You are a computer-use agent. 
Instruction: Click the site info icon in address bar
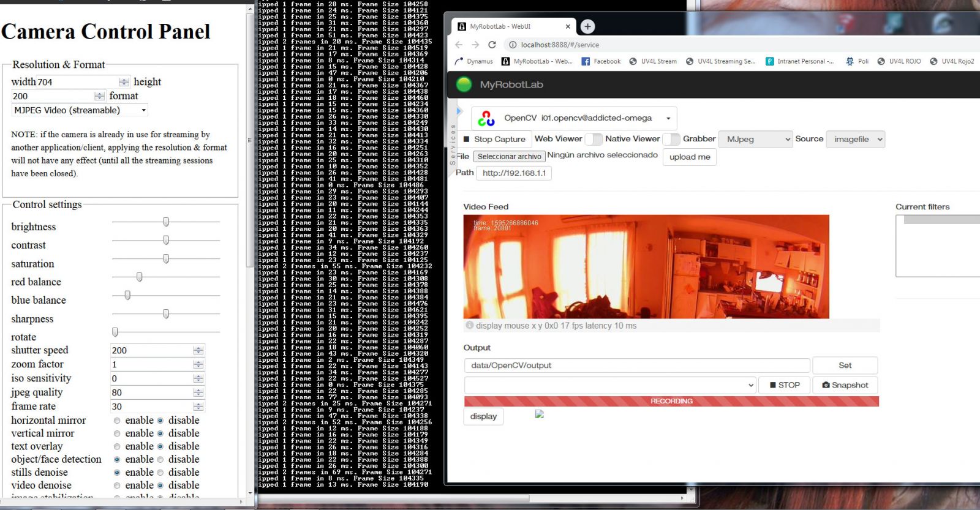[513, 45]
